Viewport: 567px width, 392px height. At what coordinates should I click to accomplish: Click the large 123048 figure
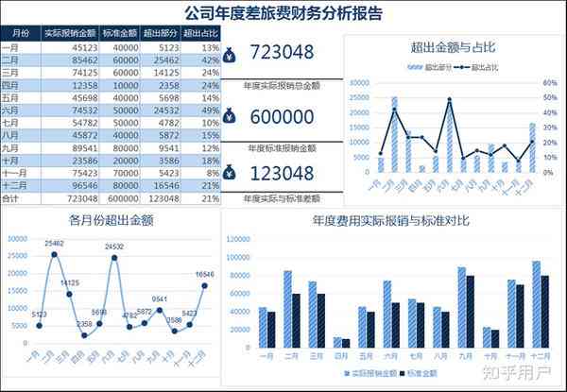click(282, 174)
